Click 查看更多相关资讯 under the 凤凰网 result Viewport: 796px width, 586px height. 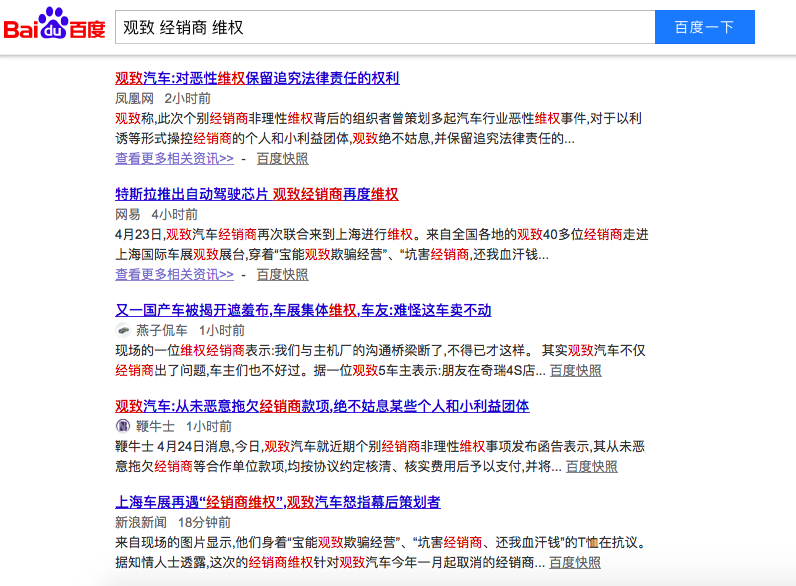(175, 158)
